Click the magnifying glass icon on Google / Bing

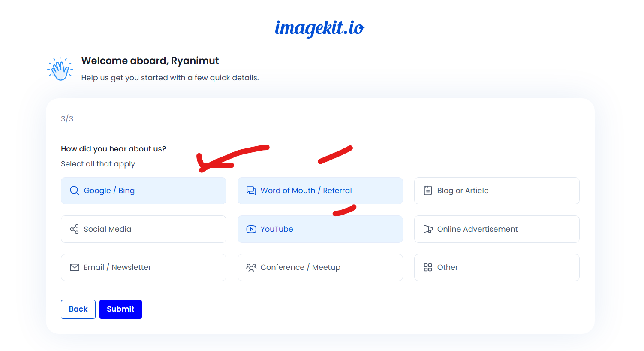(75, 190)
